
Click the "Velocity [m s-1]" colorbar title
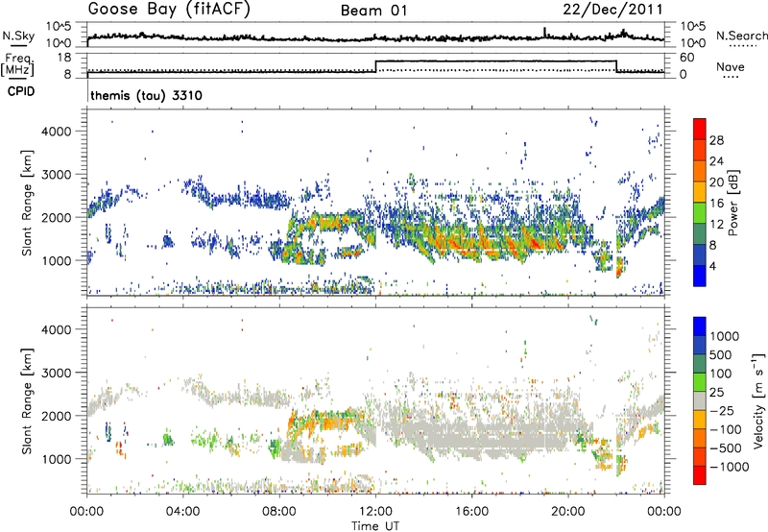coord(759,400)
